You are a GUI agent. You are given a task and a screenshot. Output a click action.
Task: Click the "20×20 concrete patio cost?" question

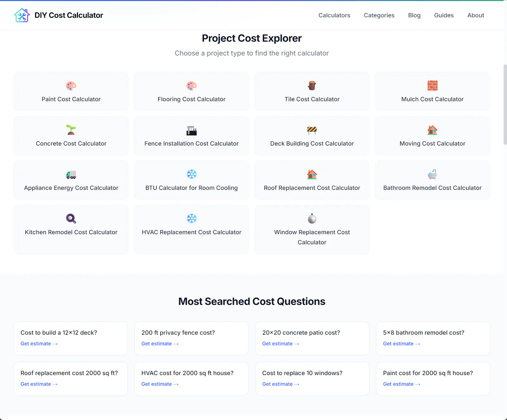pos(301,333)
